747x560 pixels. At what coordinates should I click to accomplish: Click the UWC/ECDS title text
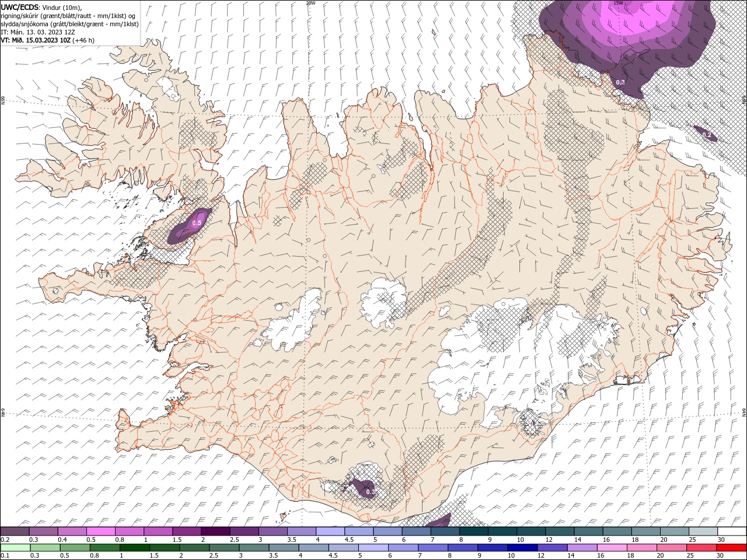pos(20,6)
